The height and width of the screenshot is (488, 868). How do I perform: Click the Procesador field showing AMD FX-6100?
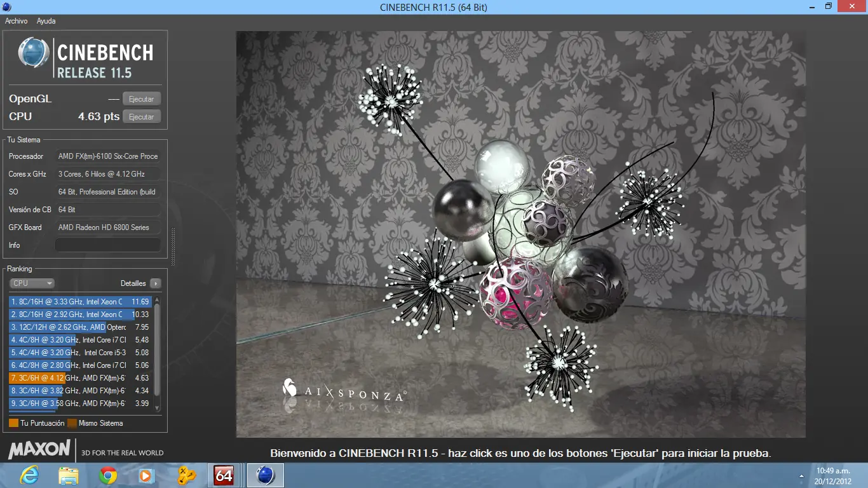108,156
